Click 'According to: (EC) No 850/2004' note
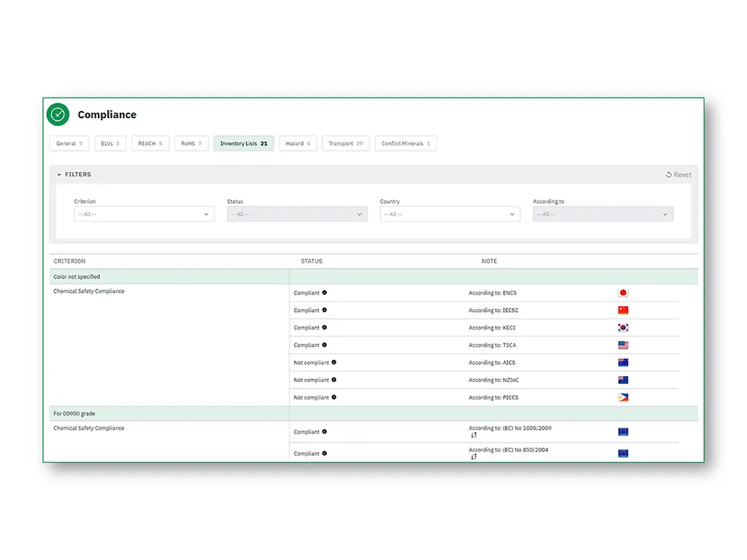747x560 pixels. (508, 449)
